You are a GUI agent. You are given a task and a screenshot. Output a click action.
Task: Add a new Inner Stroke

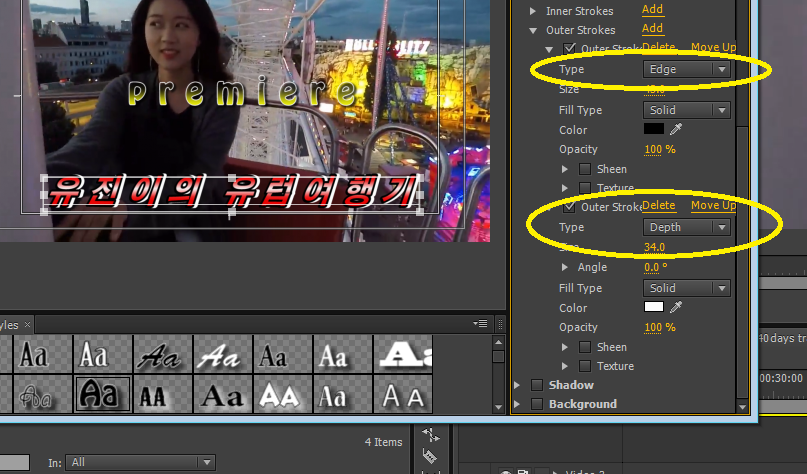coord(652,9)
